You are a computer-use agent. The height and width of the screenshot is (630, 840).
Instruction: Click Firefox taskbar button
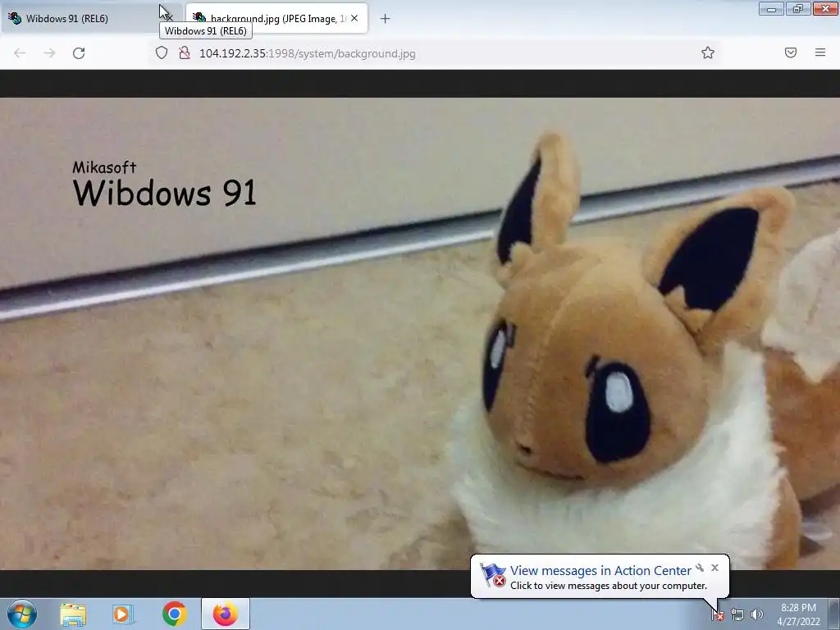coord(226,614)
